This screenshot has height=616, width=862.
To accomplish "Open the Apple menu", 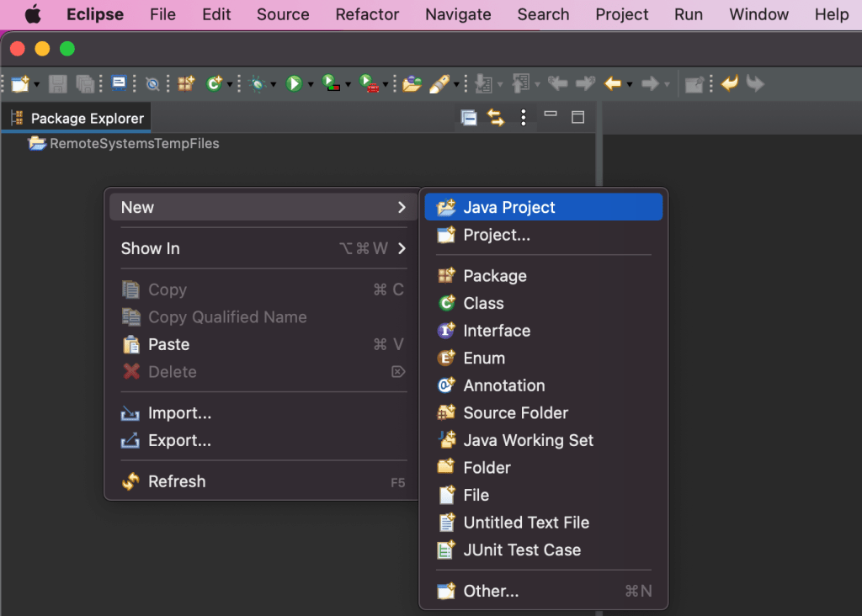I will click(33, 14).
